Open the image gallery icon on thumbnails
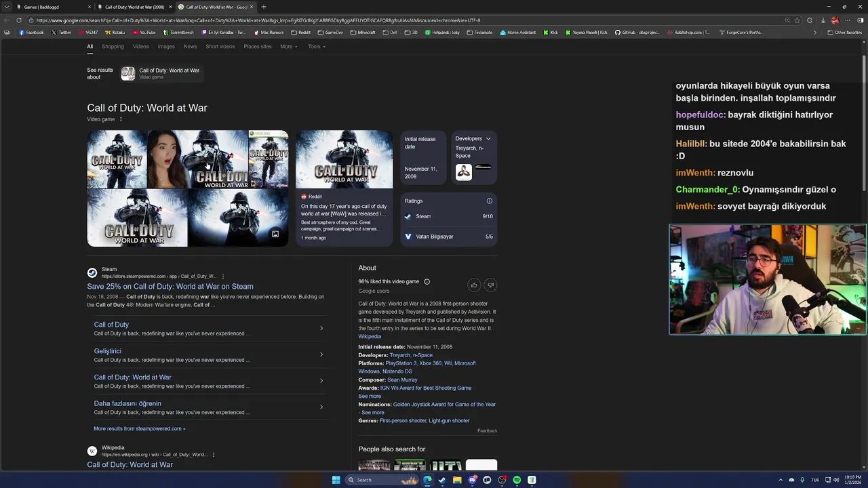 275,234
